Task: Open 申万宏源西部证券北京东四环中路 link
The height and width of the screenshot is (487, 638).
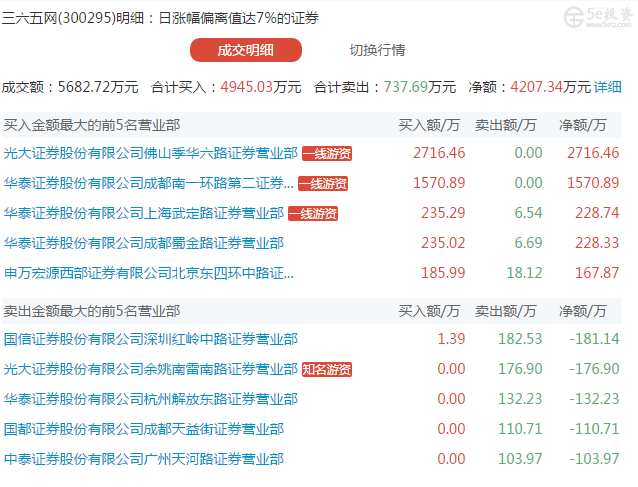Action: point(149,273)
